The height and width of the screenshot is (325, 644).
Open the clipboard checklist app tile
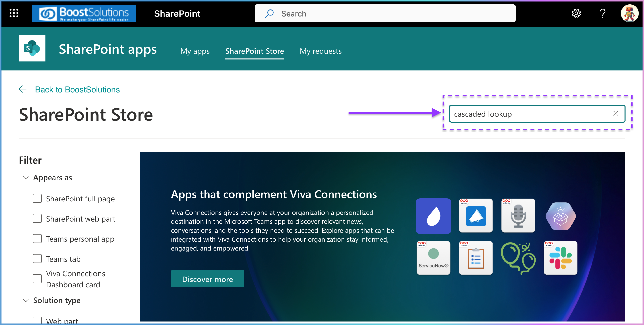pos(476,258)
